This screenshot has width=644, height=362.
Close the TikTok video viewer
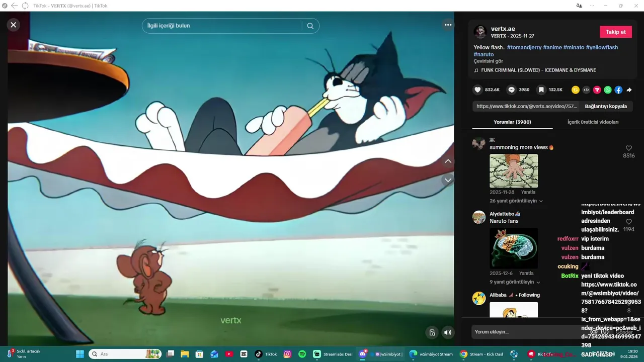pos(14,25)
